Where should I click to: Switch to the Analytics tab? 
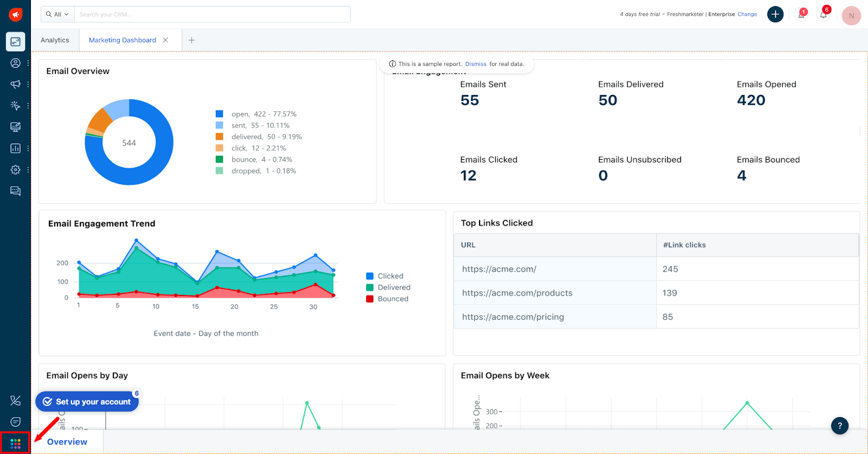tap(55, 40)
